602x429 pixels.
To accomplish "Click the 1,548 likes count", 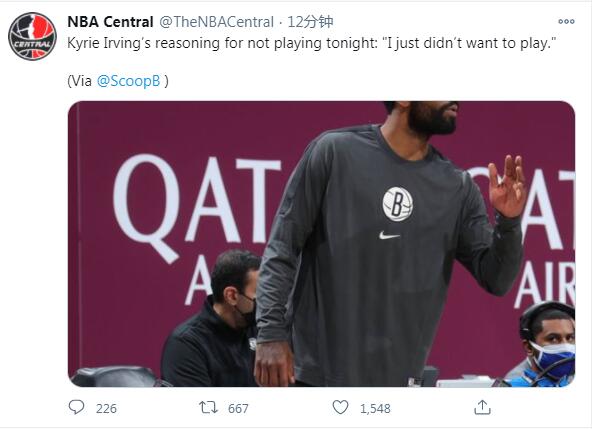I will (x=375, y=408).
